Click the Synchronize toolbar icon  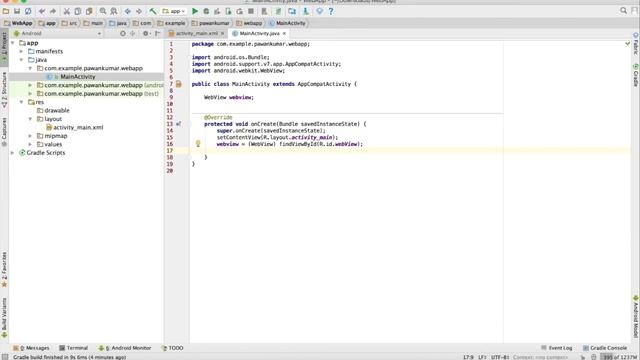coord(28,11)
